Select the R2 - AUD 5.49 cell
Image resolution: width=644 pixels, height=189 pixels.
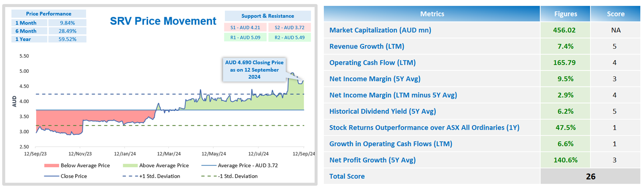click(289, 38)
